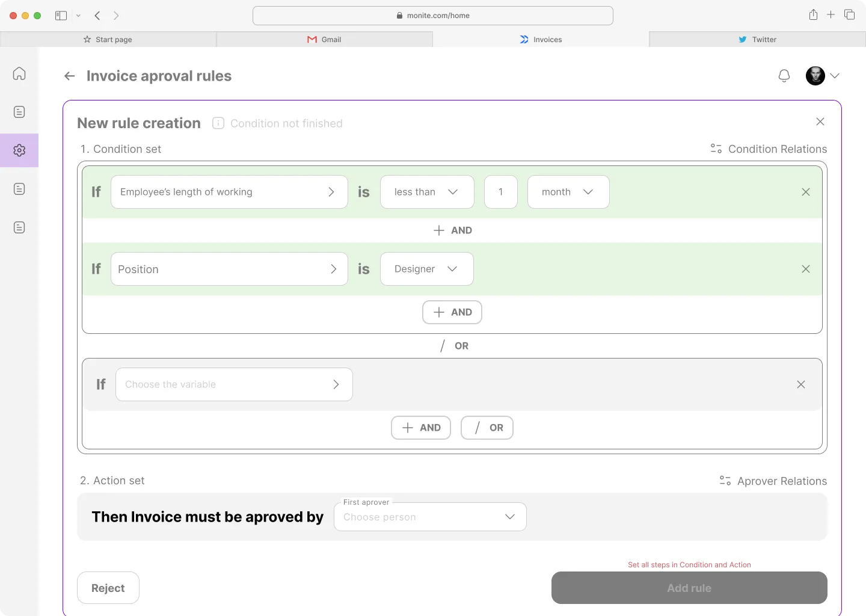Switch to the Twitter tab
Screen dimensions: 866x616
point(758,39)
